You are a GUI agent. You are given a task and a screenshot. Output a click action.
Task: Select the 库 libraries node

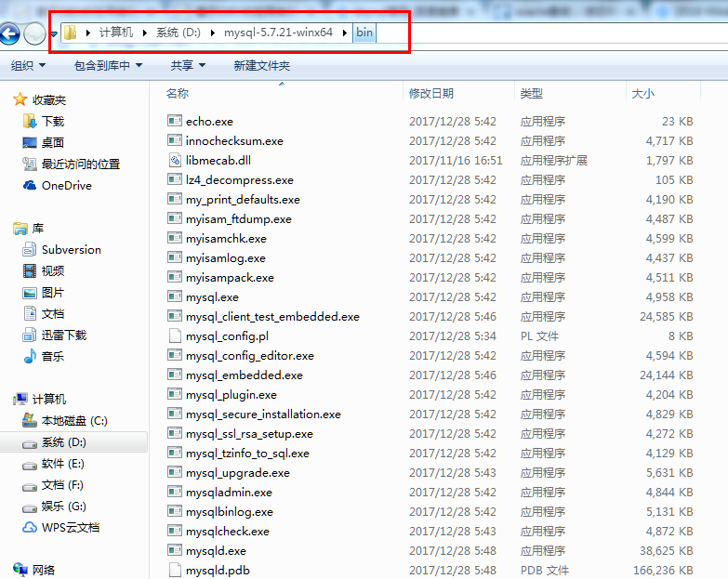coord(28,228)
